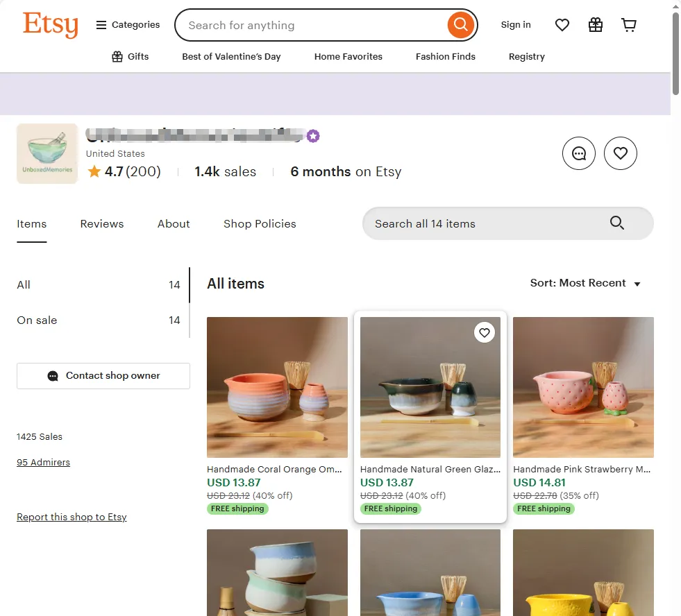
Task: Open the gift box icon in header
Action: click(596, 25)
